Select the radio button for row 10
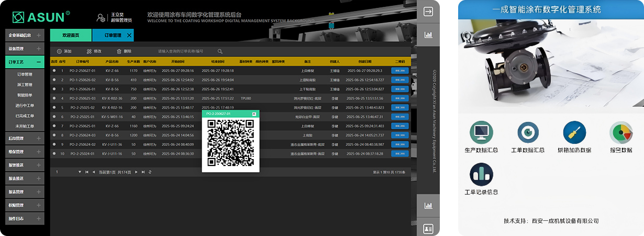The image size is (644, 236). [54, 154]
